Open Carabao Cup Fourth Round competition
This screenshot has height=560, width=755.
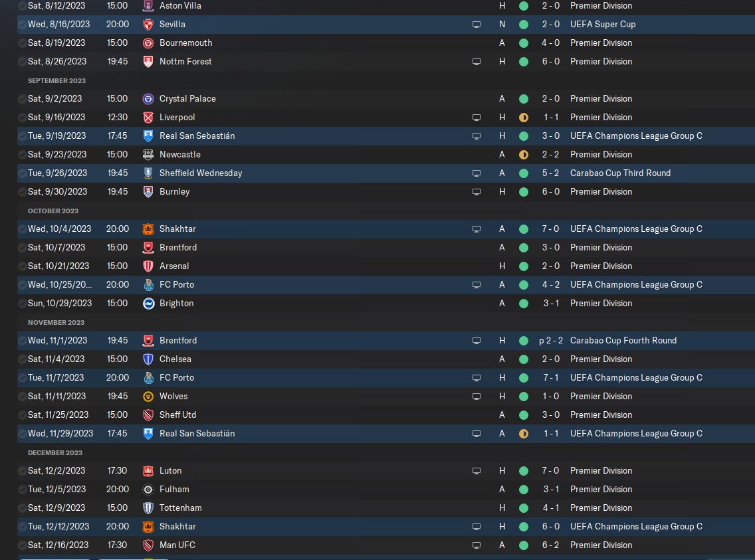(623, 341)
